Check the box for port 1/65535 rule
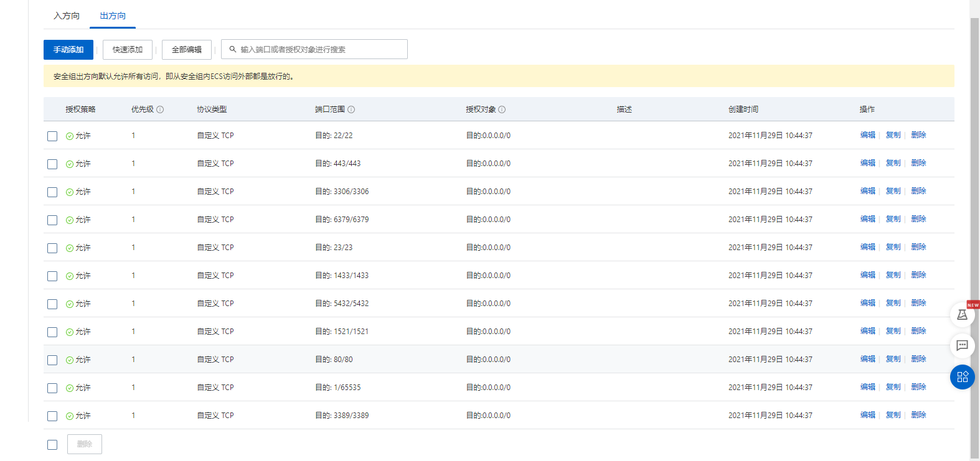Image resolution: width=980 pixels, height=461 pixels. 52,388
